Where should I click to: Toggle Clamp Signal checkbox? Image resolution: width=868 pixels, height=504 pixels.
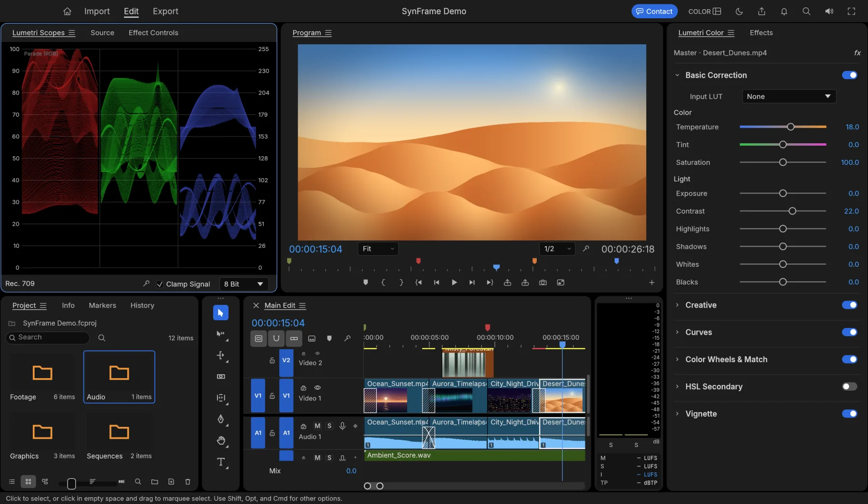click(x=160, y=284)
